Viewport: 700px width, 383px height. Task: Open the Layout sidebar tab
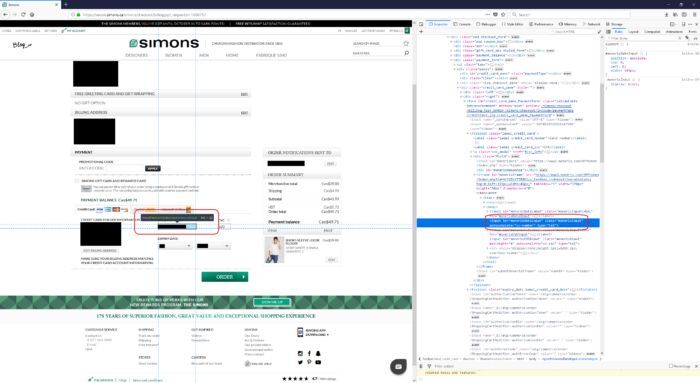click(633, 32)
